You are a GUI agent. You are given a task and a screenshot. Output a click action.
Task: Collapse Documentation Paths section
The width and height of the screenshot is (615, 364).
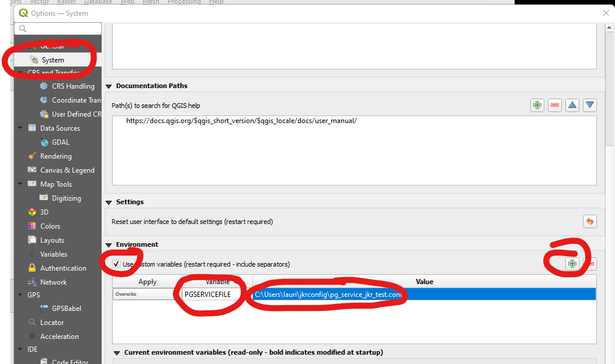[x=109, y=86]
